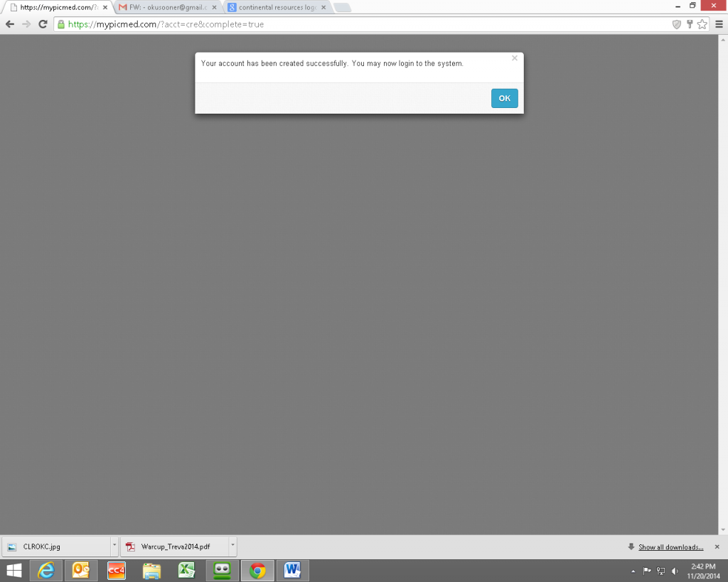Viewport: 728px width, 582px height.
Task: Open the Show all downloads link
Action: [x=670, y=547]
